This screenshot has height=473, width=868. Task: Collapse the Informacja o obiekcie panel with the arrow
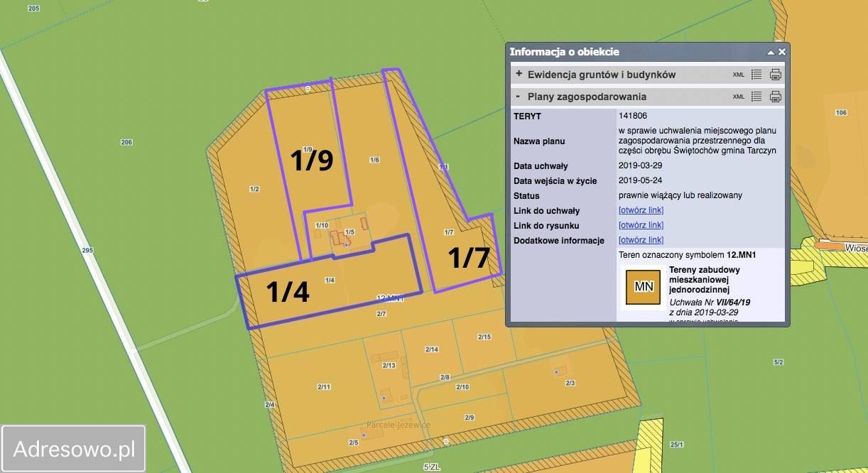(x=771, y=52)
